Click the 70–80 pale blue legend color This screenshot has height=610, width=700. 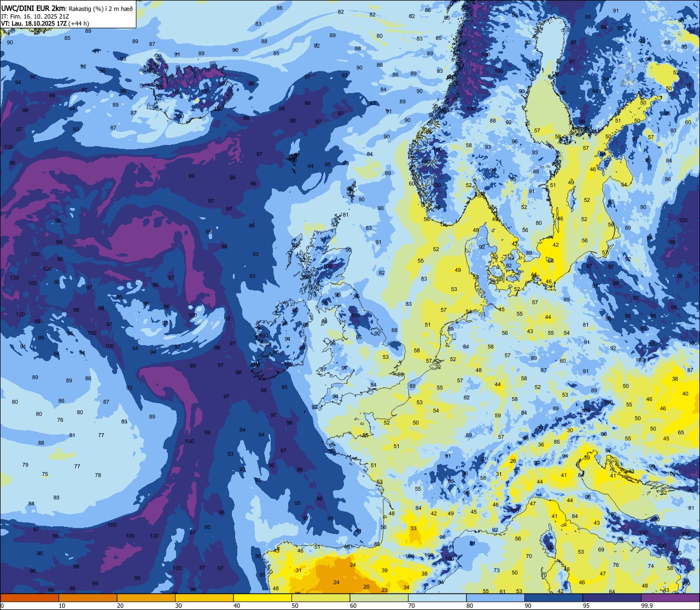(437, 597)
